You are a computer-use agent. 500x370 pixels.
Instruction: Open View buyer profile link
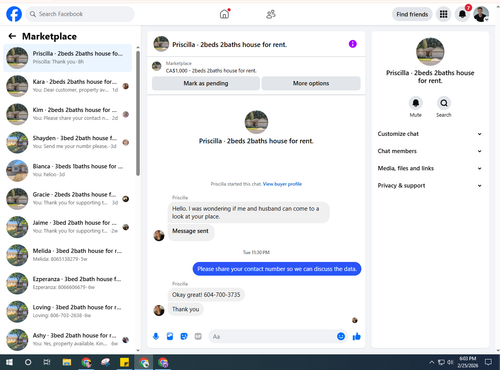point(282,184)
